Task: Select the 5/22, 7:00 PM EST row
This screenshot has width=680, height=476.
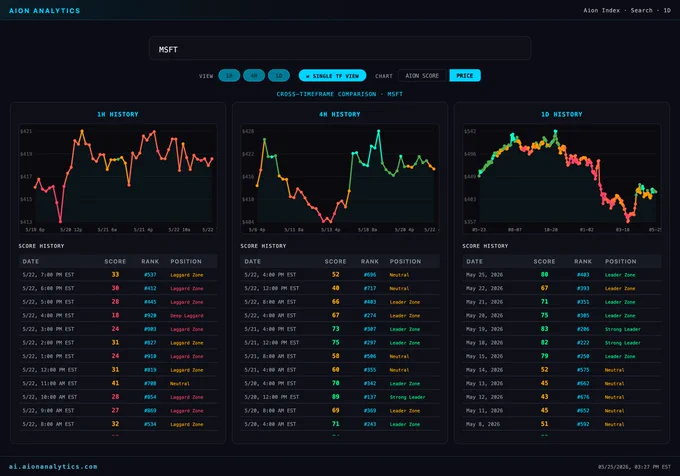Action: coord(118,275)
